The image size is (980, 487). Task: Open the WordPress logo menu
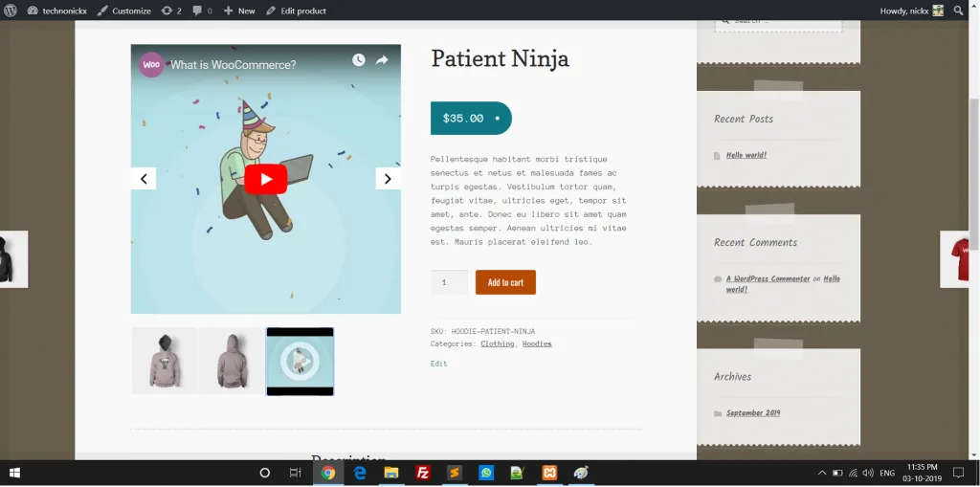[10, 10]
